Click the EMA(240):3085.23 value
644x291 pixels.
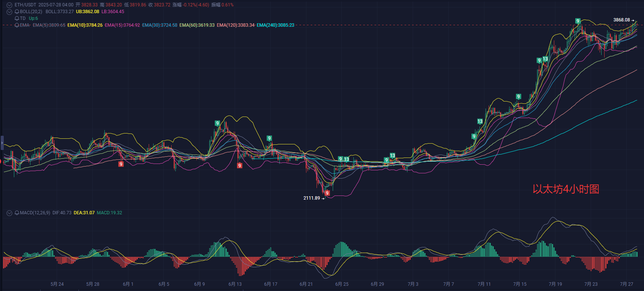click(276, 25)
